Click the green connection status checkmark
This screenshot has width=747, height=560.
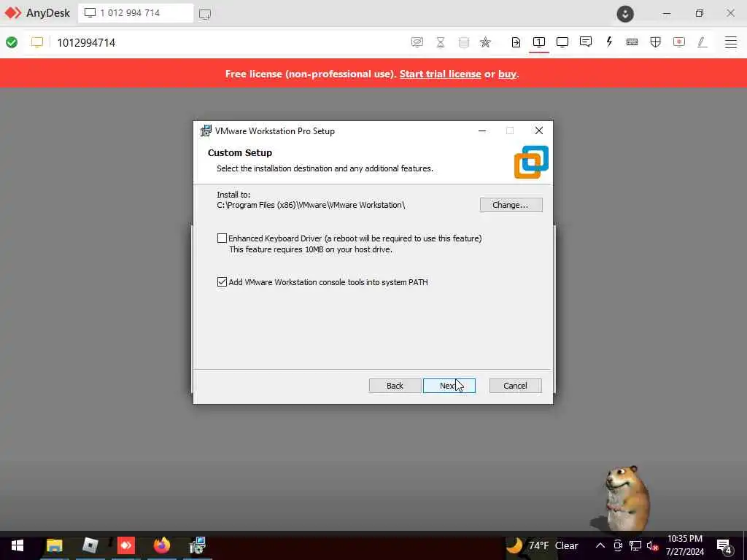[x=12, y=42]
